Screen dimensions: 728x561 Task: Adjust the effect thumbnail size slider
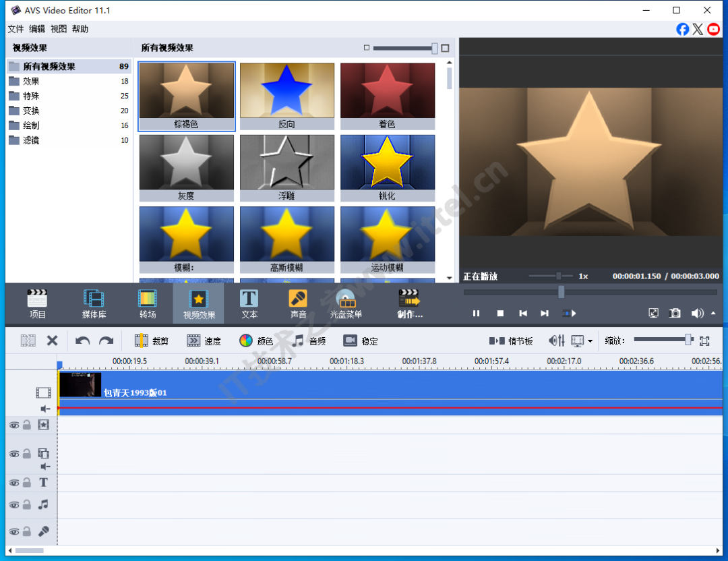click(x=434, y=48)
